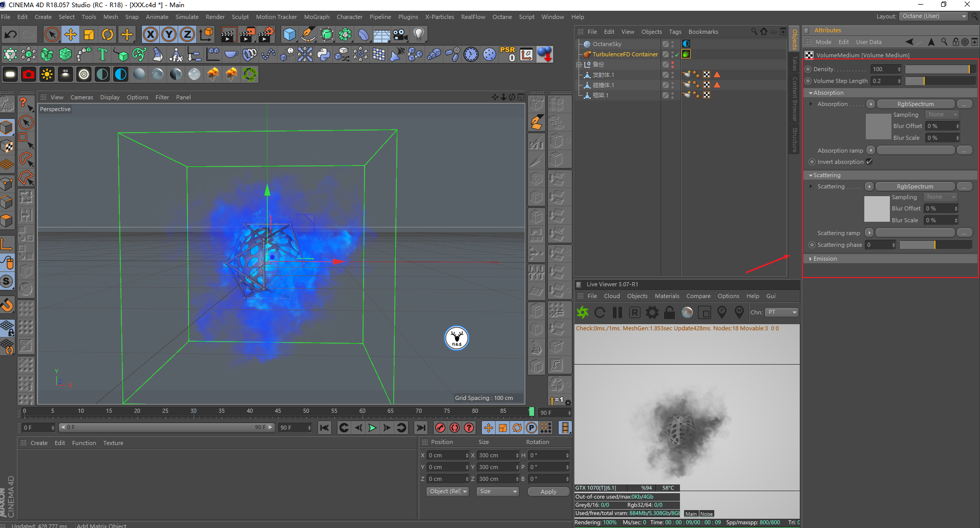Toggle autokeying icon
The width and height of the screenshot is (980, 528).
pyautogui.click(x=455, y=428)
